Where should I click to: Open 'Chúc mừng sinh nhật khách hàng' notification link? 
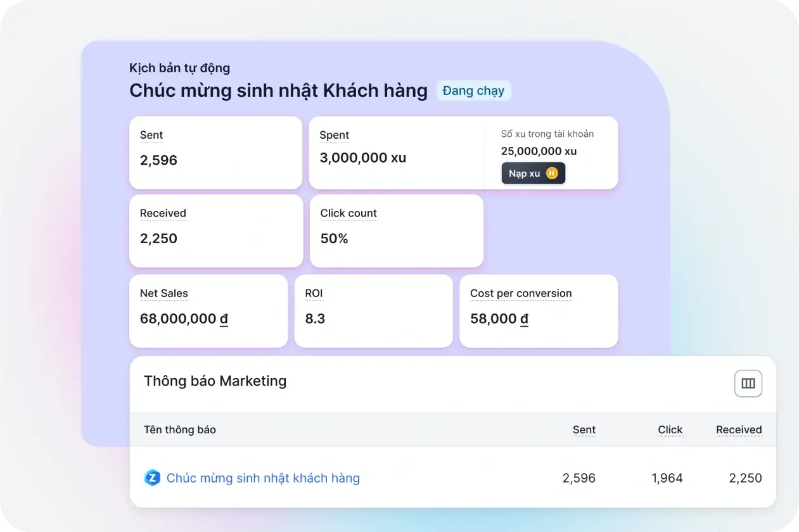pos(262,478)
